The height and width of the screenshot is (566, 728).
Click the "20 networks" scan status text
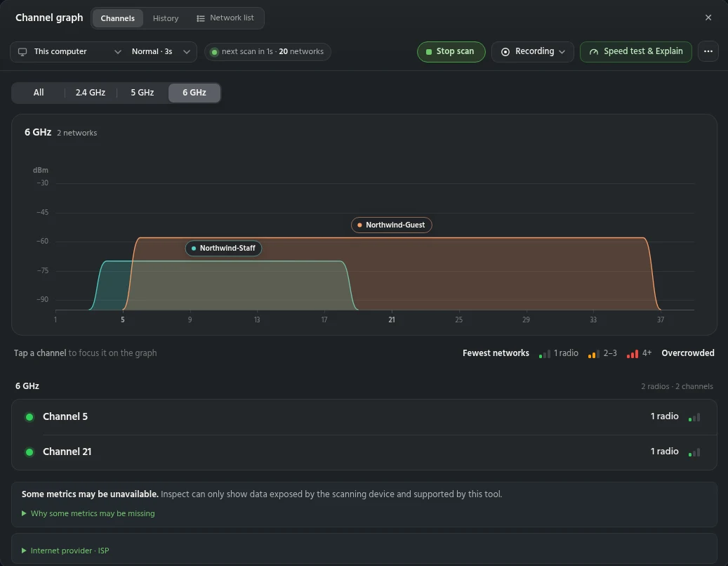click(301, 51)
